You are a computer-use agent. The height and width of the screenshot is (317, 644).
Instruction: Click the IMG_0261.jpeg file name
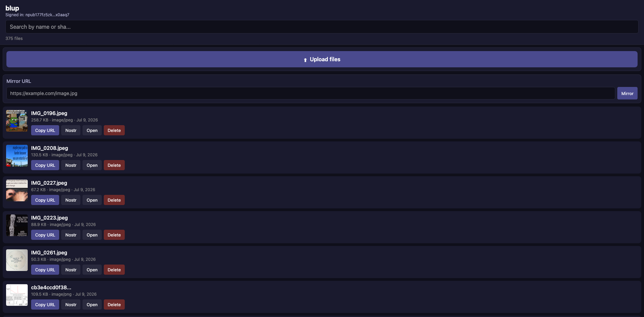click(49, 252)
